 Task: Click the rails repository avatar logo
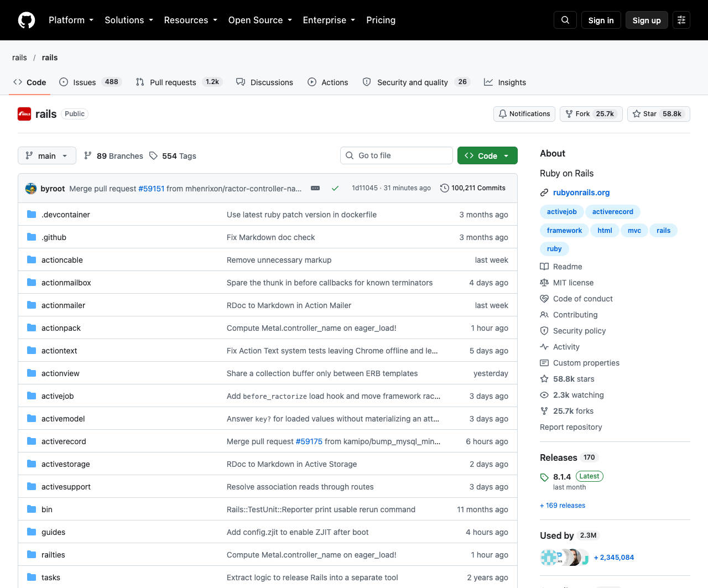(x=24, y=114)
